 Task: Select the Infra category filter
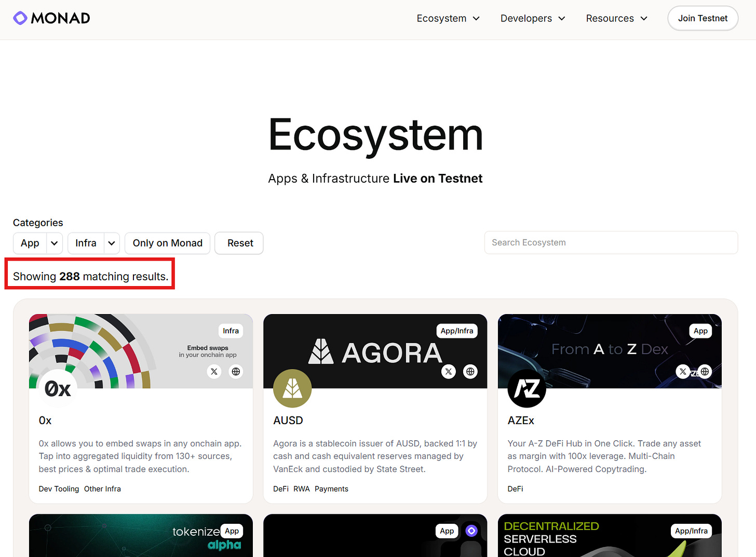pos(86,243)
